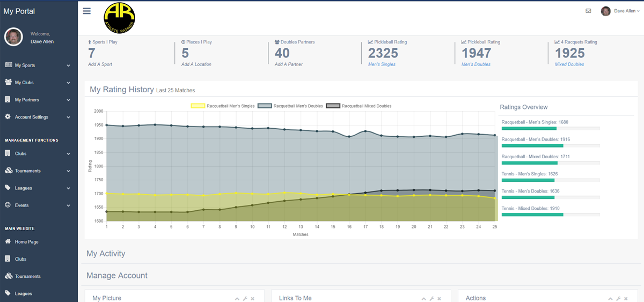Click the hamburger menu icon
644x302 pixels.
click(x=87, y=11)
